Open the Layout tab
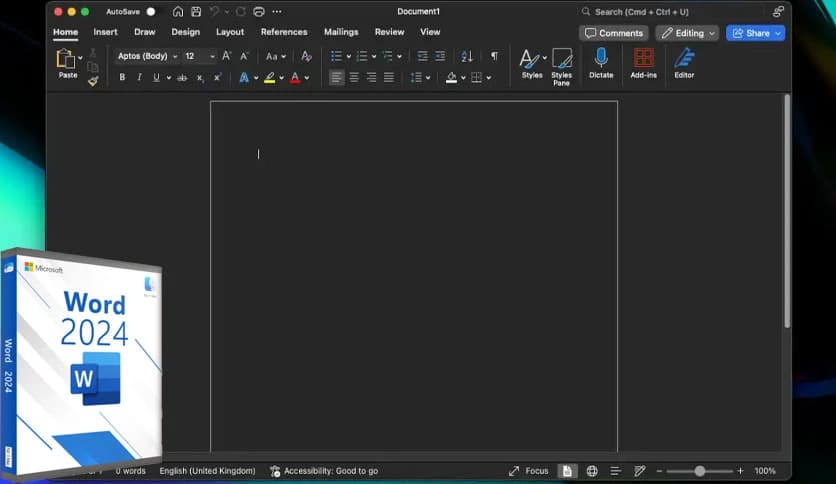Screen dimensions: 836x484 (230, 32)
